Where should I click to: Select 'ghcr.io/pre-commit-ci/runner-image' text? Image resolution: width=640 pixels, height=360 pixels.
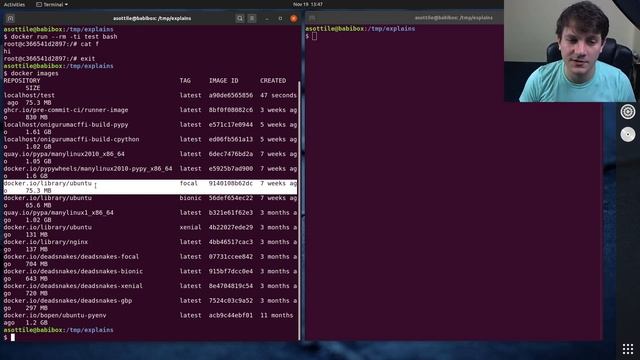point(66,110)
